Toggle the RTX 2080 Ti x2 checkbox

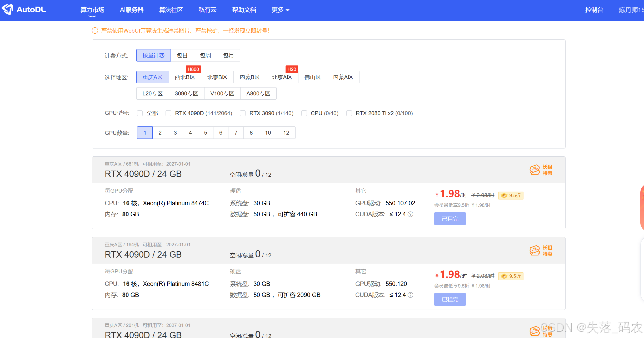coord(349,113)
